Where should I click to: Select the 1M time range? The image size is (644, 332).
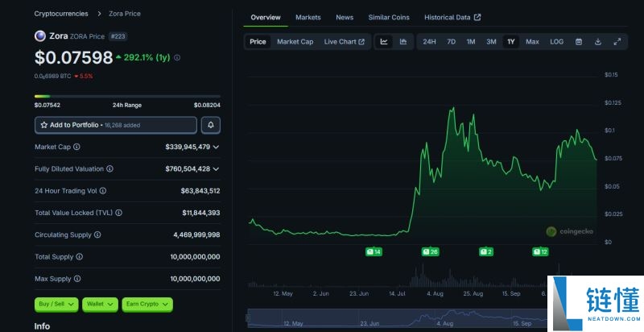click(x=471, y=42)
